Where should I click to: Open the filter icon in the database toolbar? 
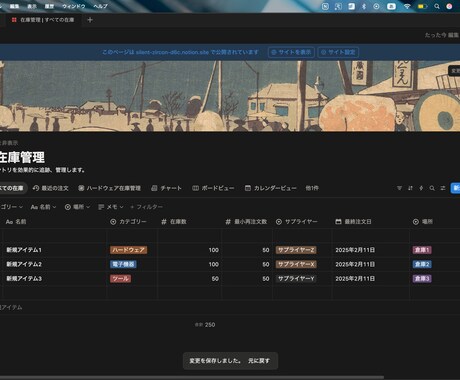tap(399, 188)
